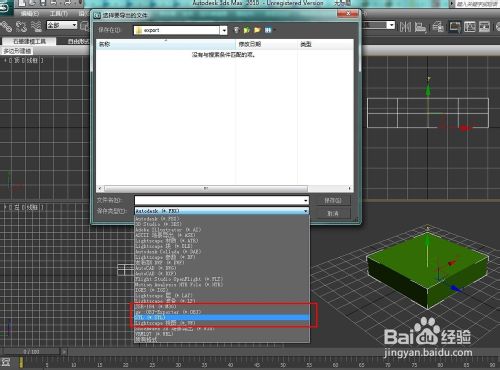Image resolution: width=500 pixels, height=370 pixels.
Task: Open Schematic View icon in main toolbar
Action: 484,27
